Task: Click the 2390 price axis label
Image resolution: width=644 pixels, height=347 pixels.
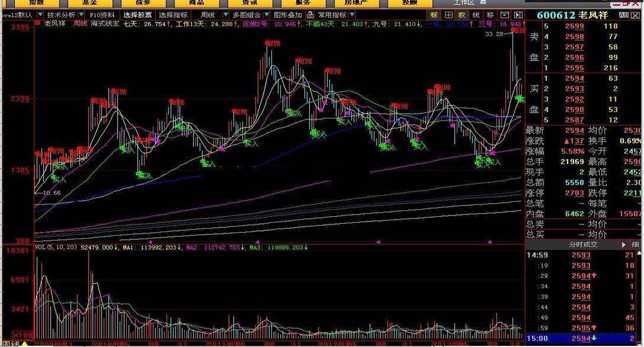Action: coord(20,98)
